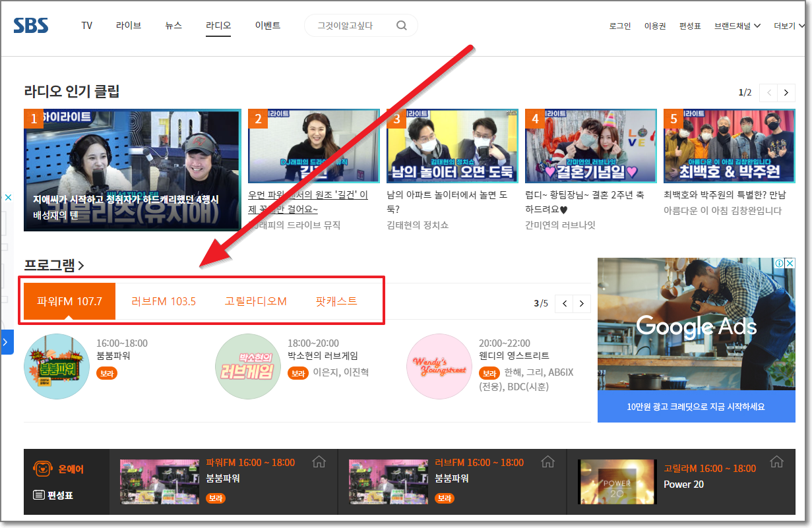
Task: Click 보라 badge in 파워FM on-air card
Action: tap(216, 498)
